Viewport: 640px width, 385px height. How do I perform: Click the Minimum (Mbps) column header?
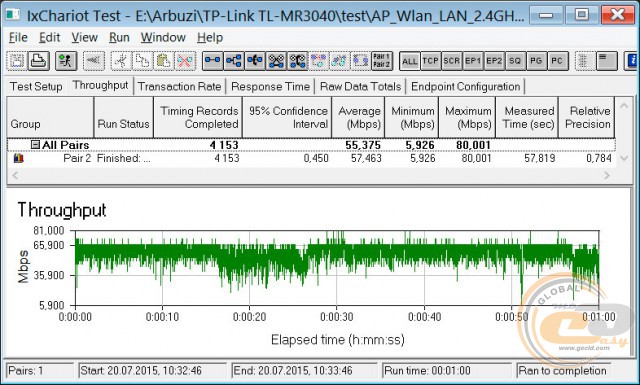click(x=412, y=117)
